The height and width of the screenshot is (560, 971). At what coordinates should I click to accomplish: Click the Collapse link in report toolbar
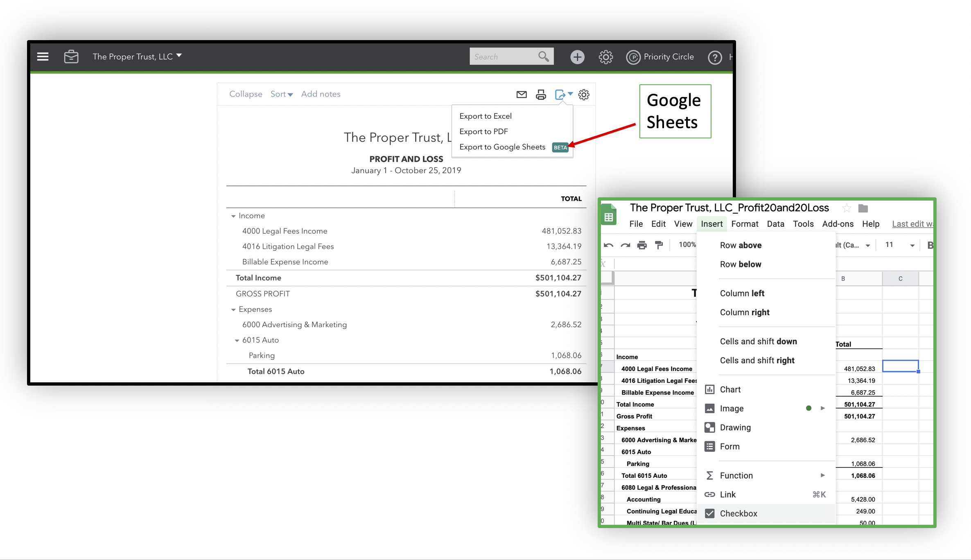point(246,94)
